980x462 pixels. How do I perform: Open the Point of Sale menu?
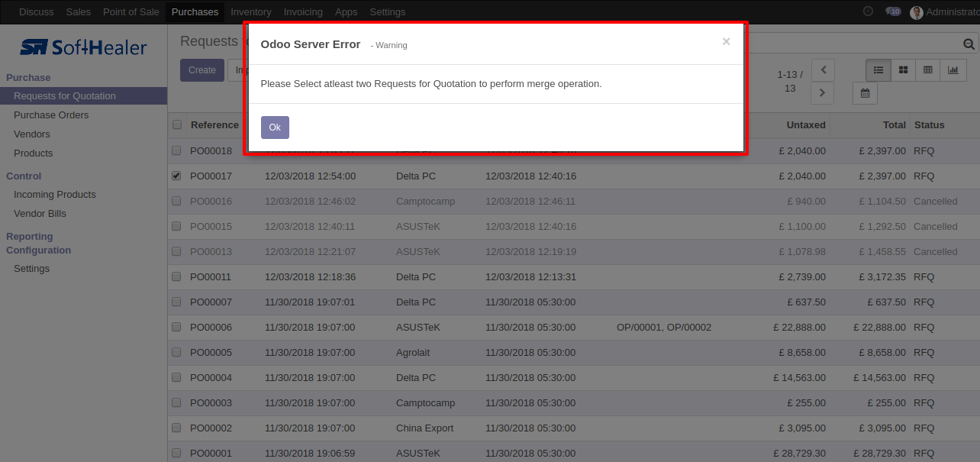click(131, 11)
